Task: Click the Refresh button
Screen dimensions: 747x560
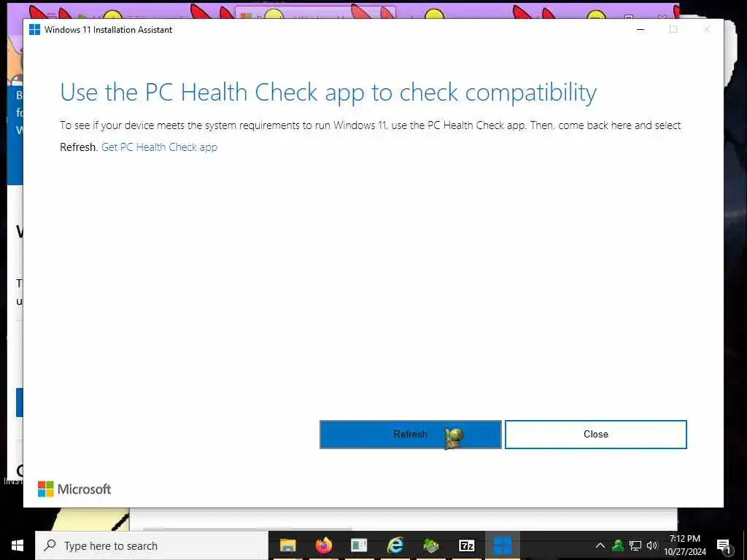Action: [410, 435]
